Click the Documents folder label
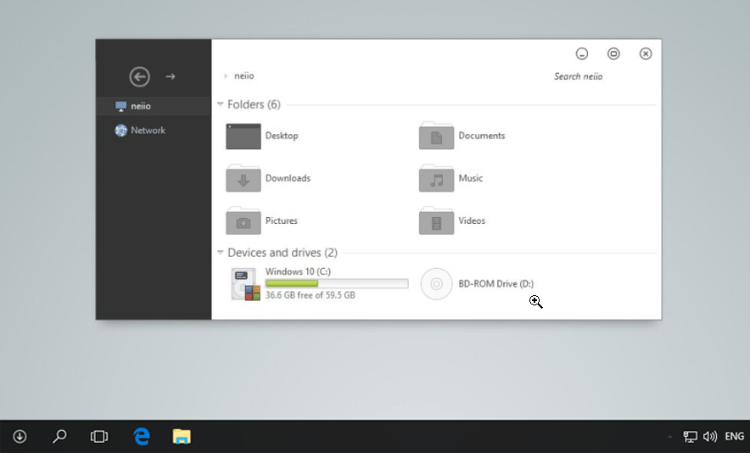Image resolution: width=750 pixels, height=453 pixels. coord(482,136)
